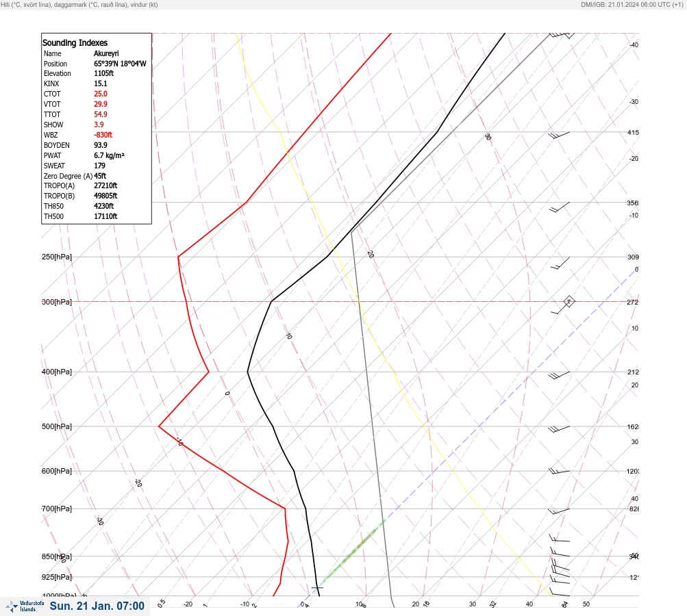Image resolution: width=687 pixels, height=616 pixels.
Task: Click the '700[hPa]' pressure label
Action: tap(57, 509)
